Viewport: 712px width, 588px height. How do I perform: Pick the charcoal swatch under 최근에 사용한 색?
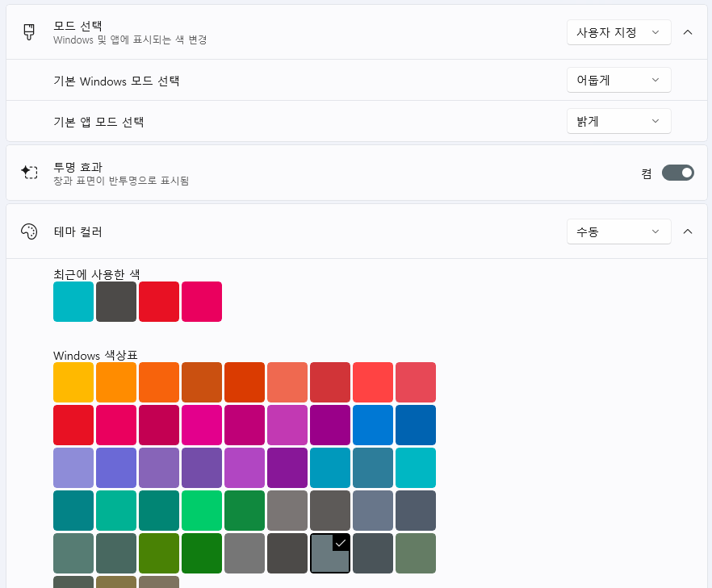(x=115, y=302)
